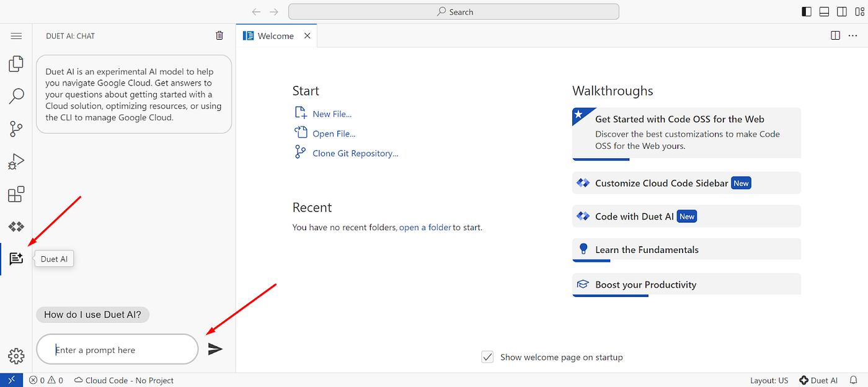Open errors and warnings status item
Viewport: 868px width, 387px height.
tap(46, 380)
